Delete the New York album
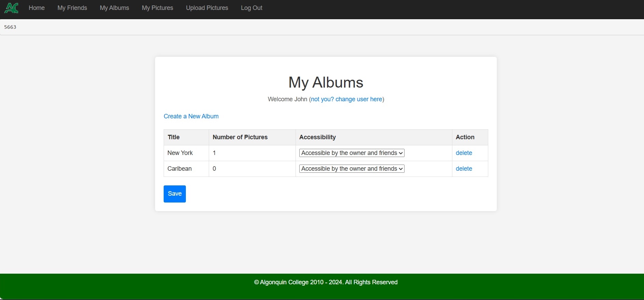This screenshot has height=300, width=644. click(464, 153)
